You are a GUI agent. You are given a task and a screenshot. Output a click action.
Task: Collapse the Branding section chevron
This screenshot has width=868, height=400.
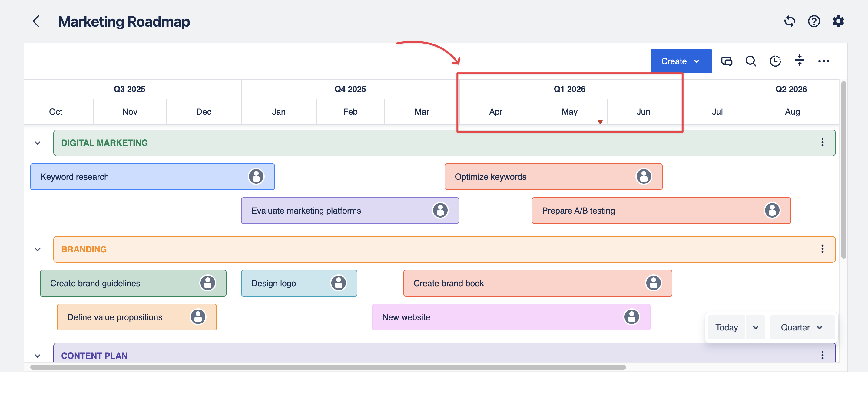click(x=37, y=250)
